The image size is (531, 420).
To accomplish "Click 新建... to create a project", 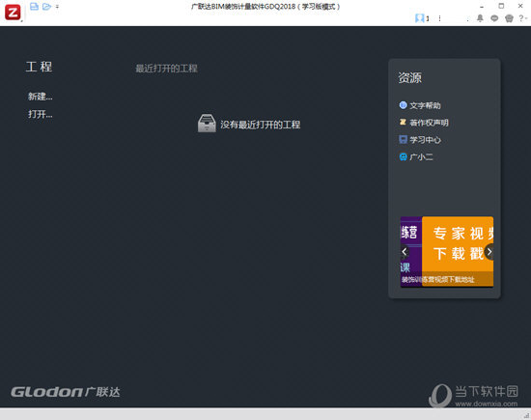I will (x=40, y=97).
